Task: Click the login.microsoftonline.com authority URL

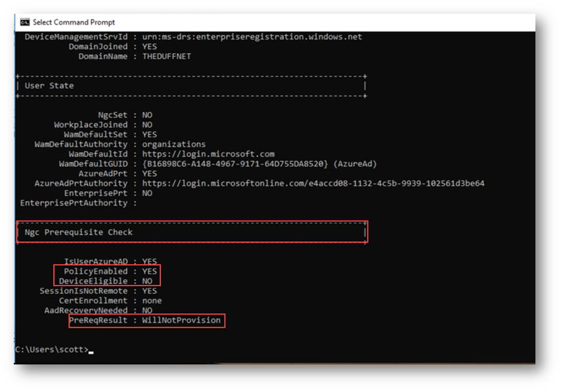Action: click(x=313, y=183)
